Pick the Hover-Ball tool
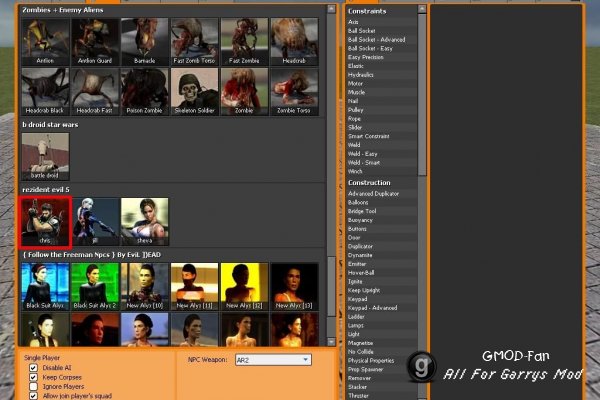The height and width of the screenshot is (400, 600). pyautogui.click(x=382, y=273)
